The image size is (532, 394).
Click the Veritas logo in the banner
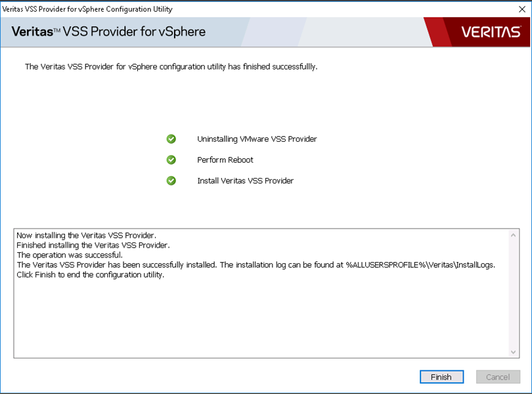tap(491, 32)
